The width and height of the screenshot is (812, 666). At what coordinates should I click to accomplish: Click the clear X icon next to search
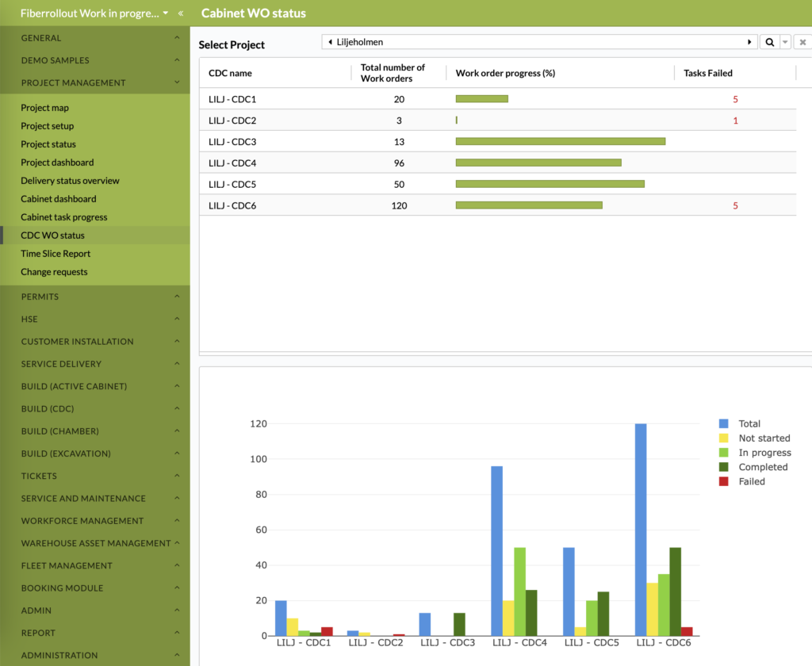click(802, 43)
